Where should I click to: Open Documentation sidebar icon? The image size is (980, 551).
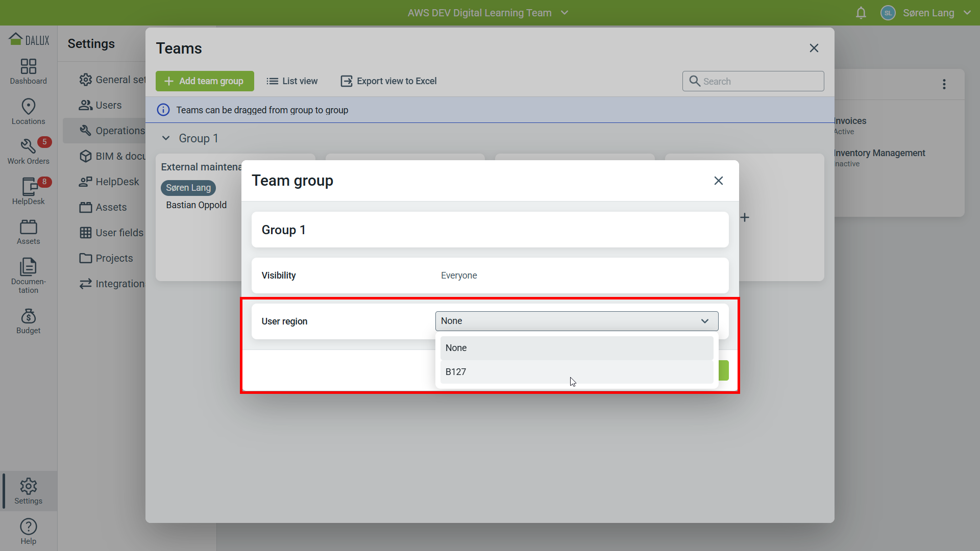[28, 276]
